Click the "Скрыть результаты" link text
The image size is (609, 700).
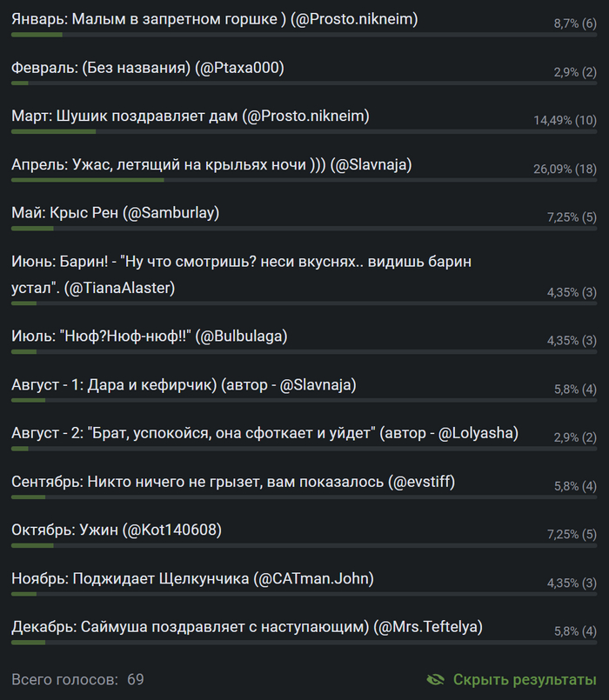pyautogui.click(x=525, y=679)
